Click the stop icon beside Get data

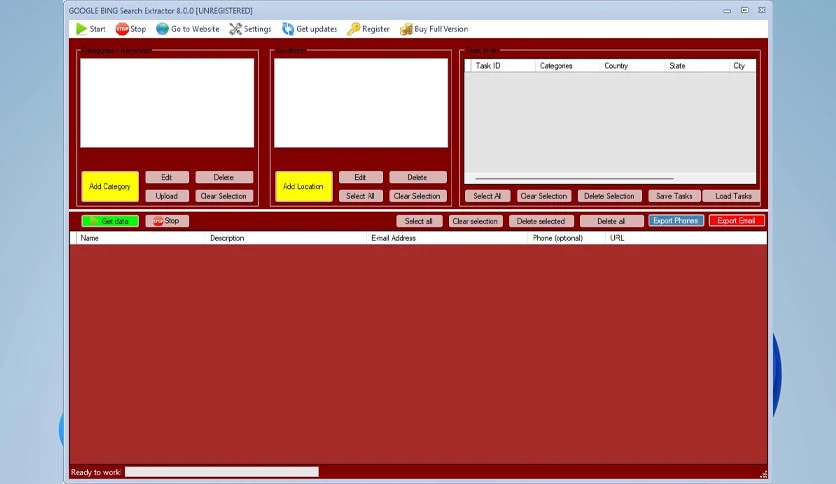pos(158,221)
